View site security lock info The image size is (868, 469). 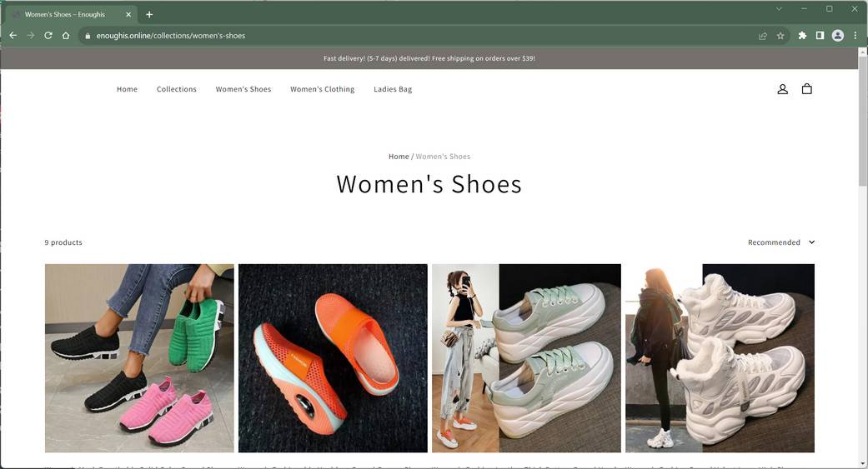88,35
